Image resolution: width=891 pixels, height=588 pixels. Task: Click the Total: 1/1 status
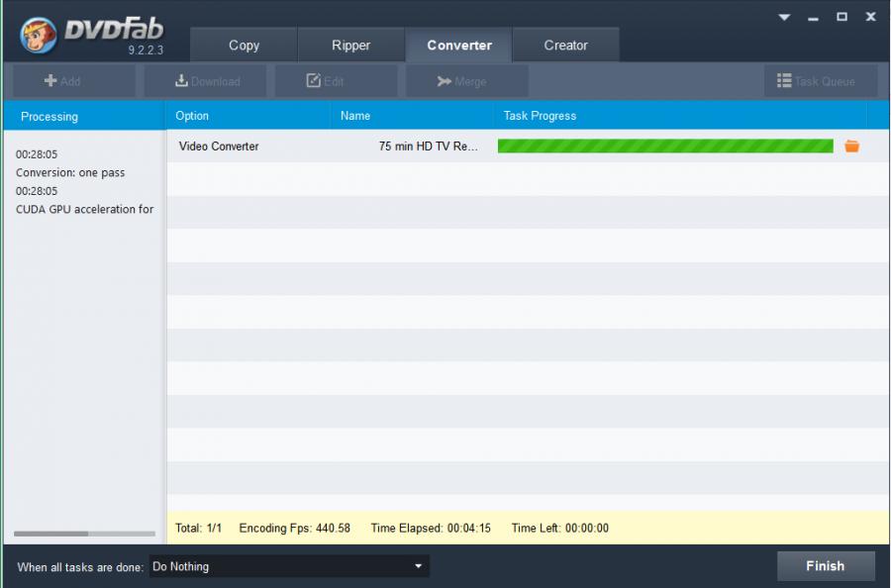tap(198, 529)
